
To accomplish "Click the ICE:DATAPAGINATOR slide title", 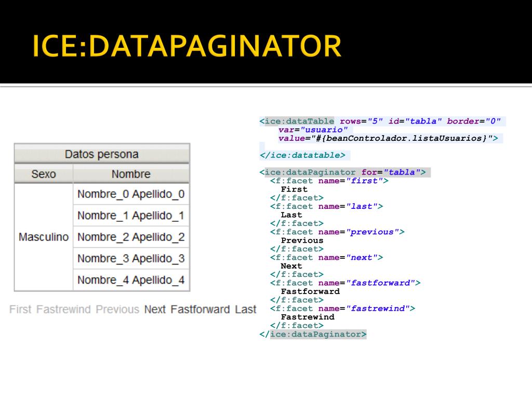I will click(x=187, y=46).
